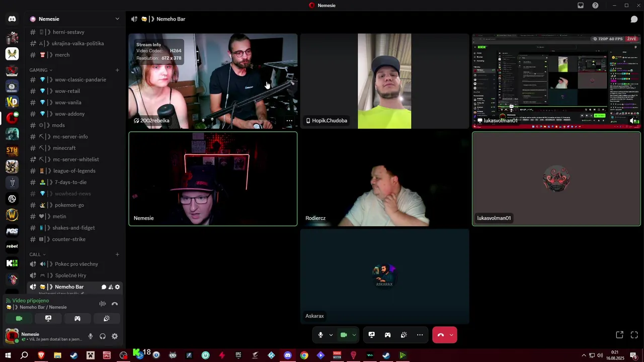The image size is (644, 362).
Task: Add channel to GAMING category plus
Action: tap(117, 70)
